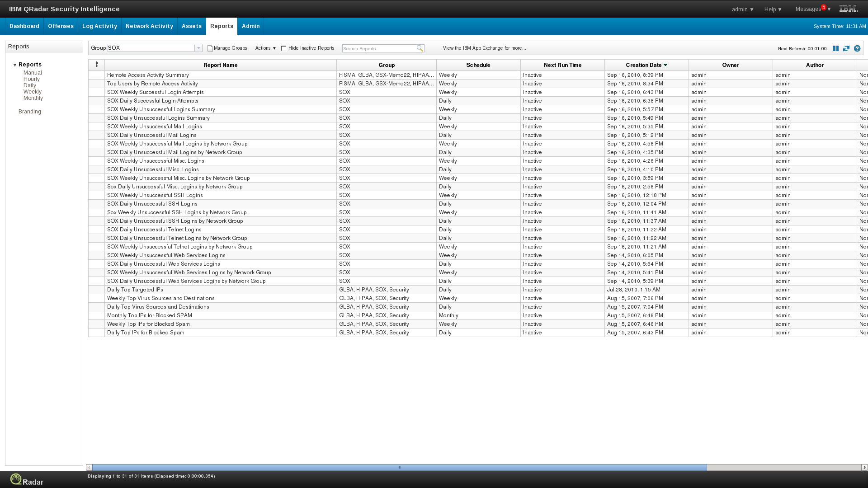Select Branding in the sidebar

30,111
